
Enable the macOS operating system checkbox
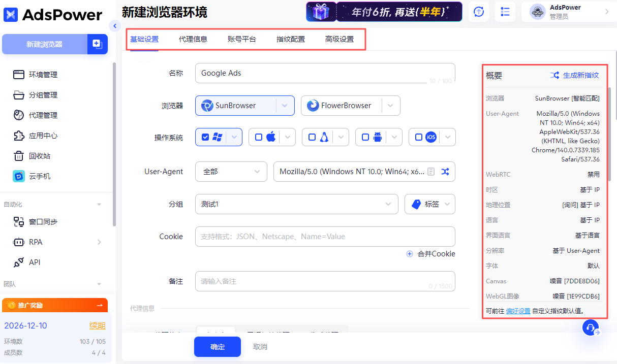(x=258, y=137)
